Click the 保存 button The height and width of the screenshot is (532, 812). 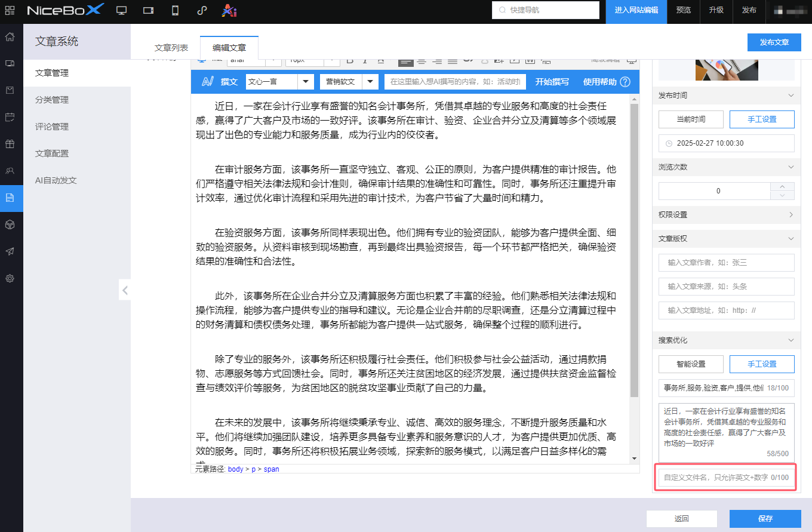pos(765,519)
